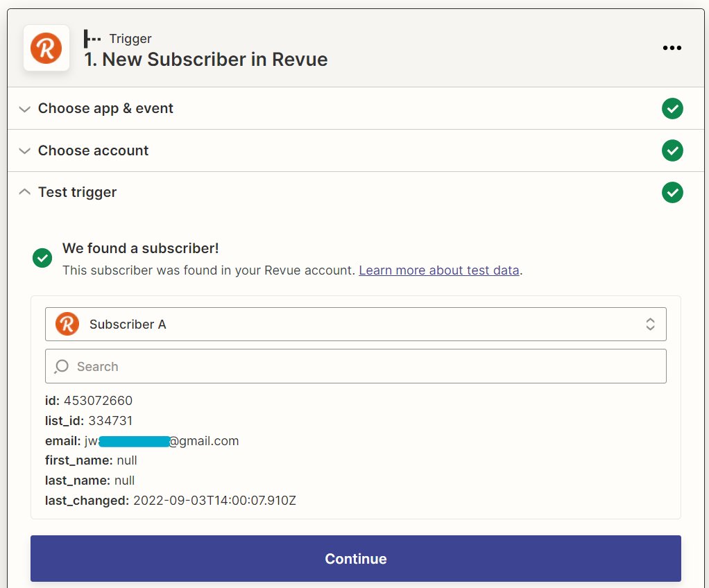Image resolution: width=709 pixels, height=588 pixels.
Task: Select the list_id value 334731
Action: click(110, 421)
